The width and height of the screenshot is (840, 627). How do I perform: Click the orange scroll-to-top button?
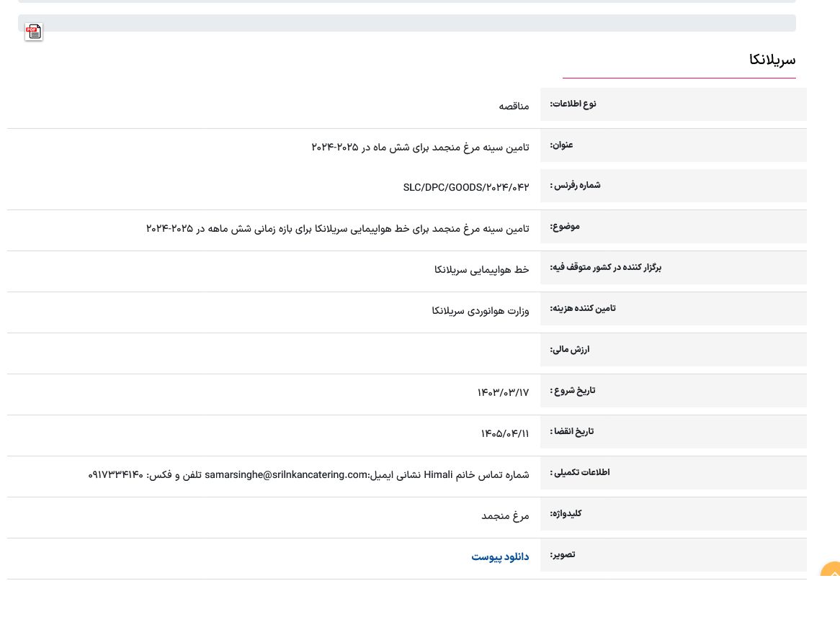point(831,572)
